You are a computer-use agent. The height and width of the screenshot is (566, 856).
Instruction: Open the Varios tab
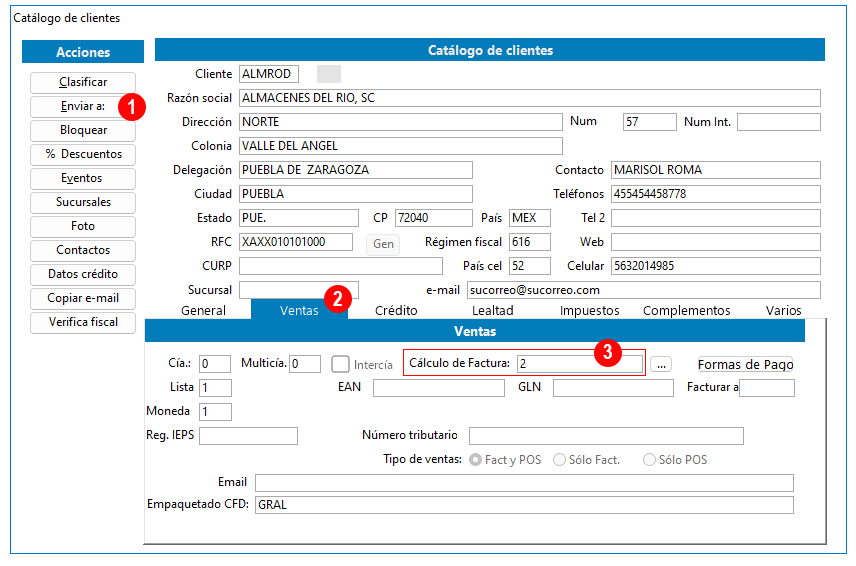(783, 311)
